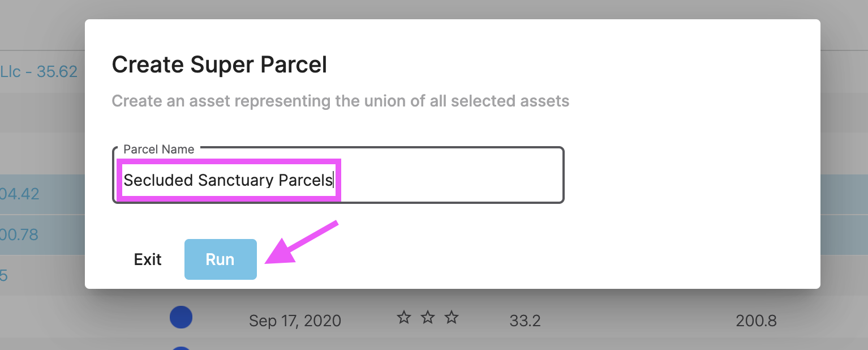This screenshot has width=868, height=350.
Task: Select the second star in the rating row
Action: click(x=428, y=318)
